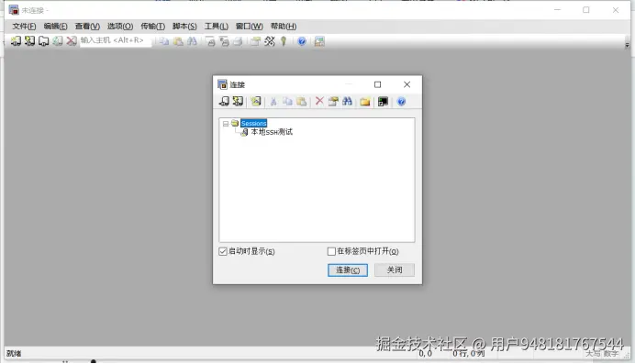635x364 pixels.
Task: Click the 连接(C) button
Action: [348, 270]
